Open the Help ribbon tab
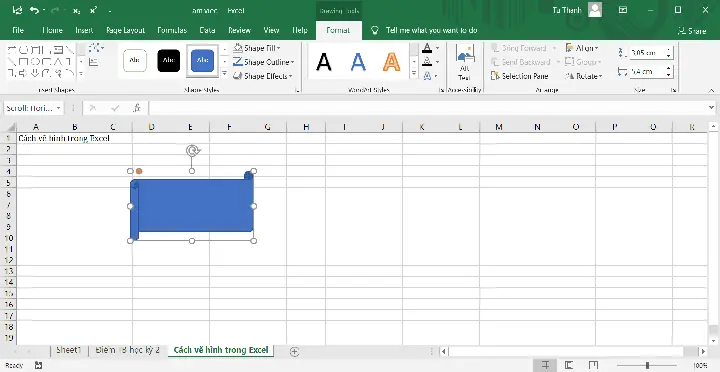This screenshot has height=372, width=720. (x=300, y=30)
